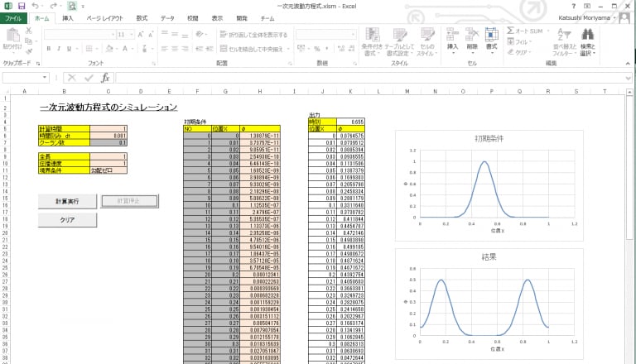Image resolution: width=636 pixels, height=364 pixels.
Task: Open the fill color bucket swatch
Action: coord(109,49)
